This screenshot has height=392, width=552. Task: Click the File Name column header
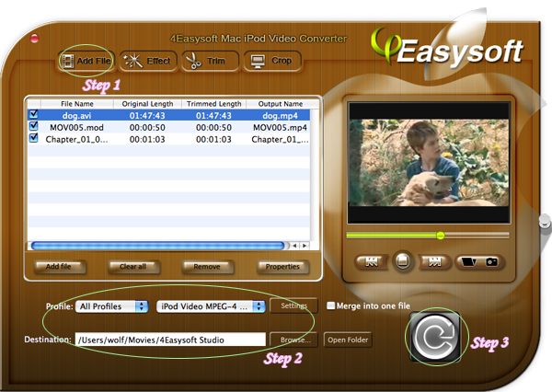pos(77,104)
